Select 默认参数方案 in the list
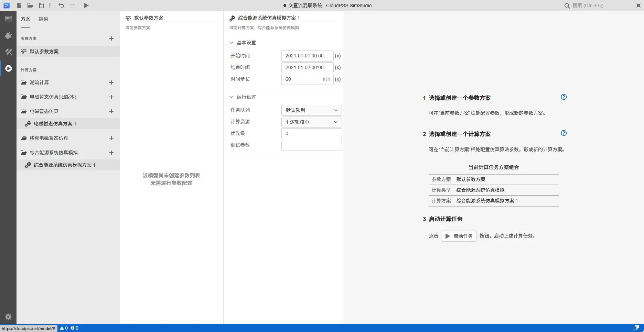The image size is (644, 332). (68, 52)
